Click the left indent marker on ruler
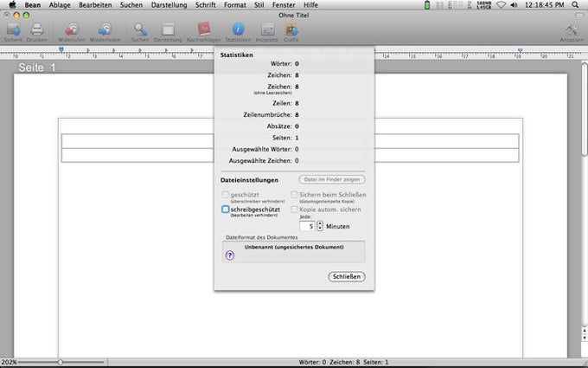 click(61, 49)
